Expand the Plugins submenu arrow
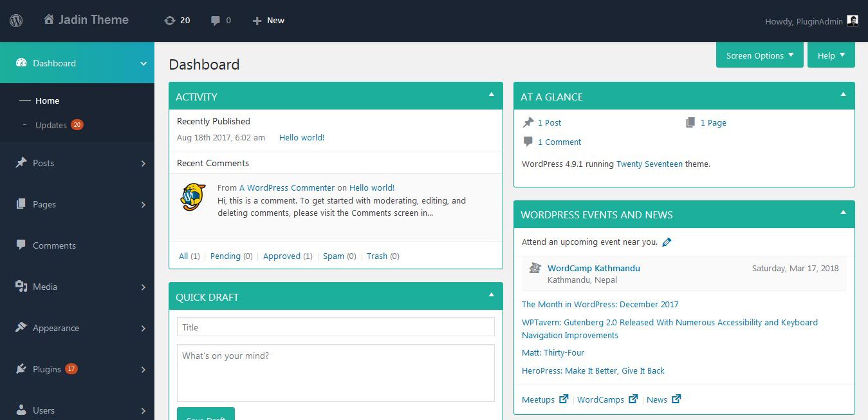 (x=143, y=370)
